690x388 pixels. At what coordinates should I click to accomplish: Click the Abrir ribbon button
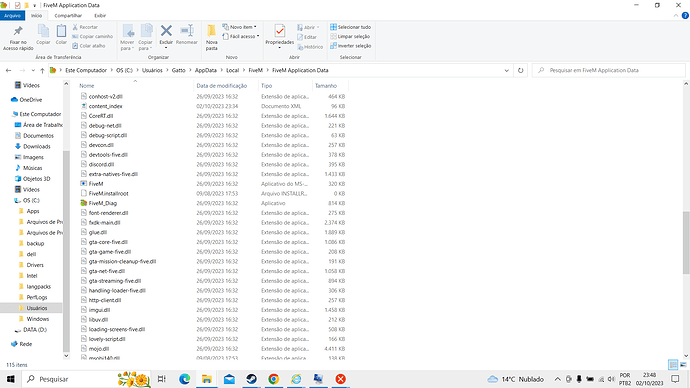(x=308, y=27)
